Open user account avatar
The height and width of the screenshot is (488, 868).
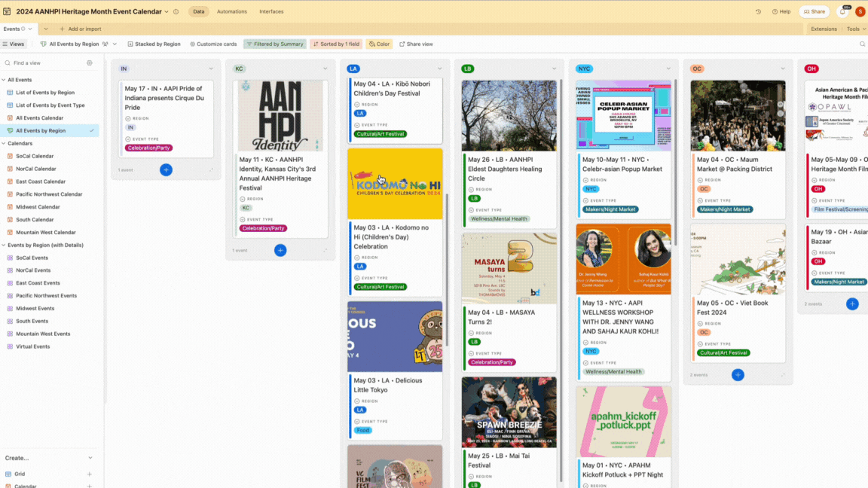coord(860,11)
